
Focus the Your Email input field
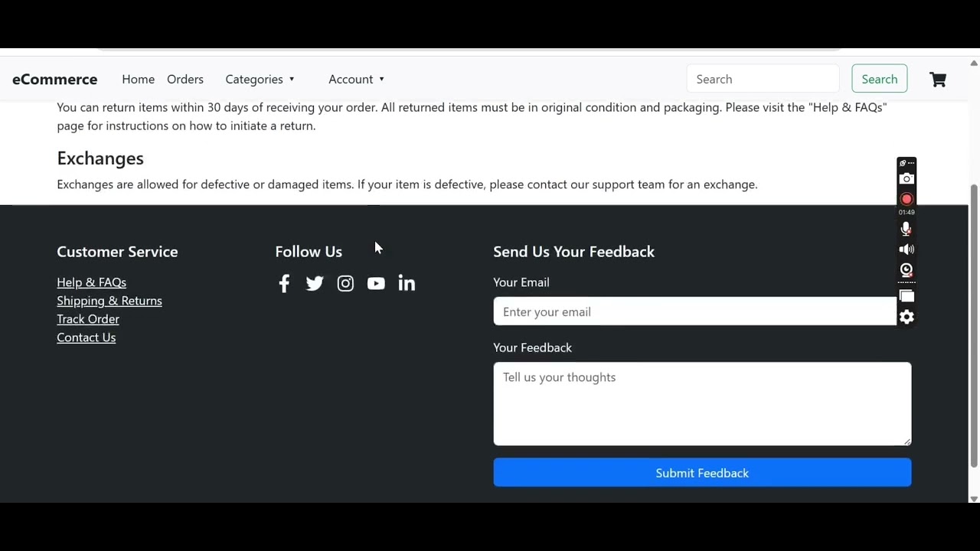(694, 312)
